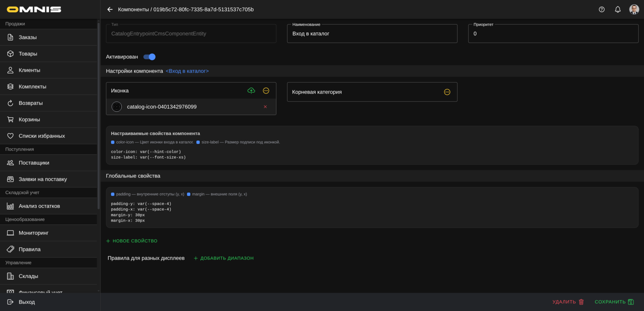
Task: Click Добавить диапазон button
Action: coord(224,258)
